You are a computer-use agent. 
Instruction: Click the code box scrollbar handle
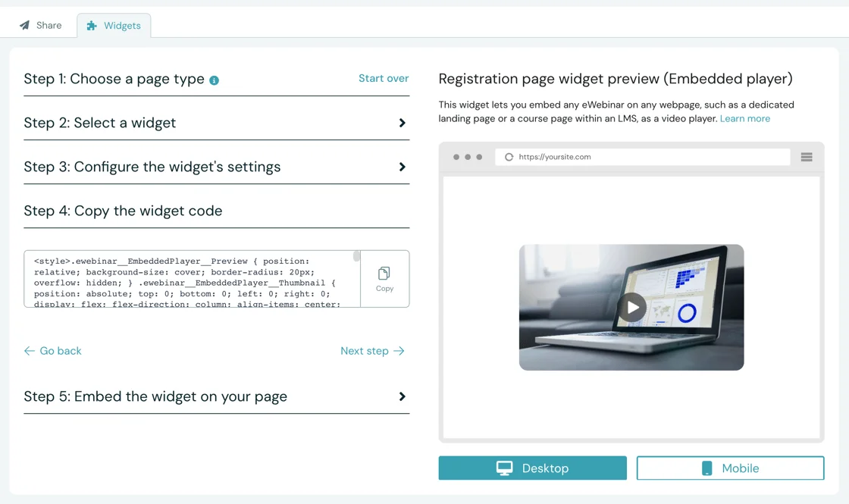[356, 257]
